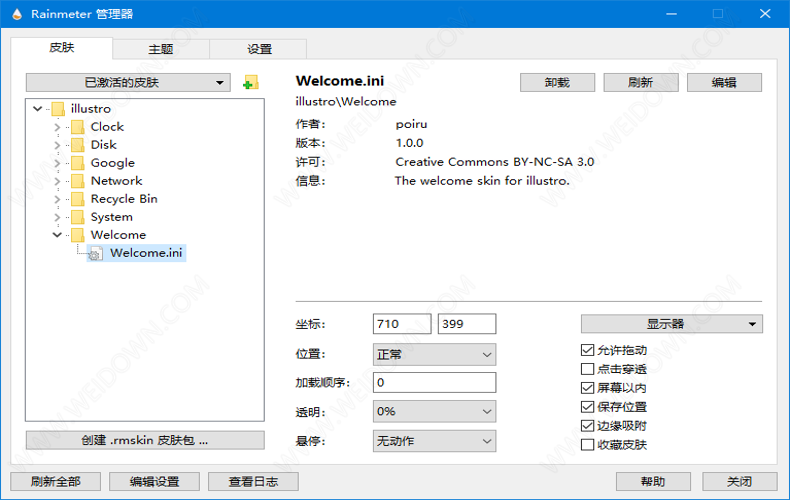Switch to the 皮肤 tab

coord(61,48)
